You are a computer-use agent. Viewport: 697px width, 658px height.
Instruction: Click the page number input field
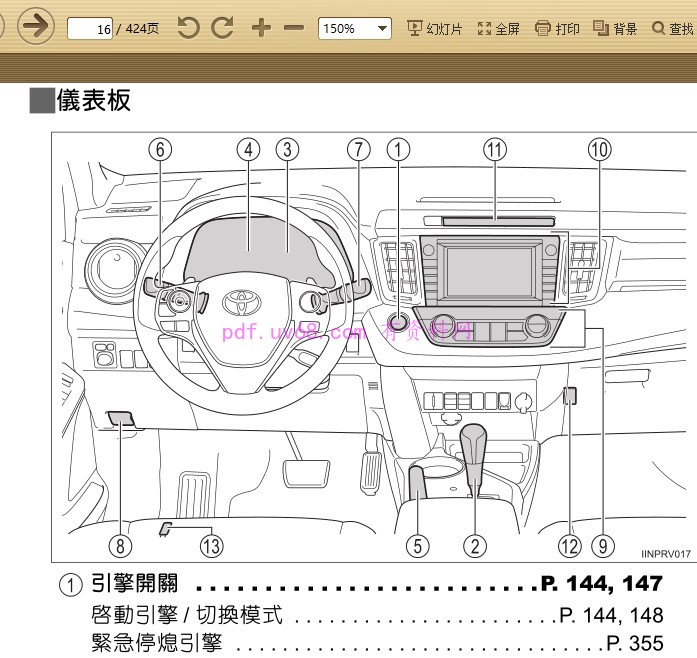click(90, 29)
